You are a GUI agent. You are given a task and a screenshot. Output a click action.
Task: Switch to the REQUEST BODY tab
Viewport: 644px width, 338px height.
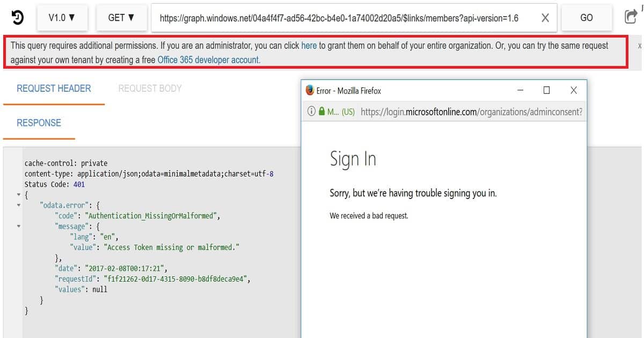(150, 89)
